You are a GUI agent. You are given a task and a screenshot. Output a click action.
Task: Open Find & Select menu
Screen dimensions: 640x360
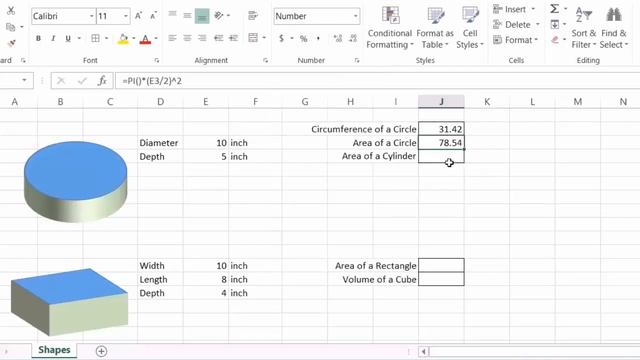[x=613, y=27]
